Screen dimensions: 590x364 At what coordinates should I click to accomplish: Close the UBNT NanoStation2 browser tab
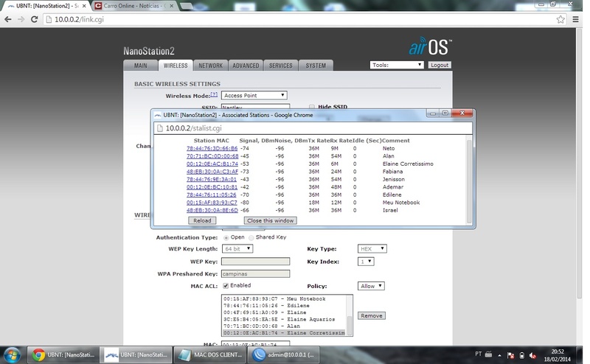click(84, 6)
